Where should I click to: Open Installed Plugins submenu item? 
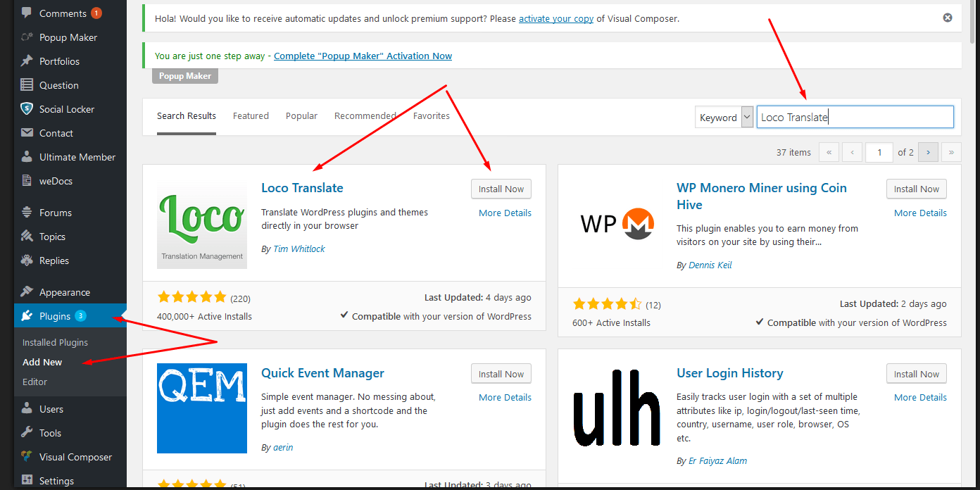pyautogui.click(x=55, y=343)
